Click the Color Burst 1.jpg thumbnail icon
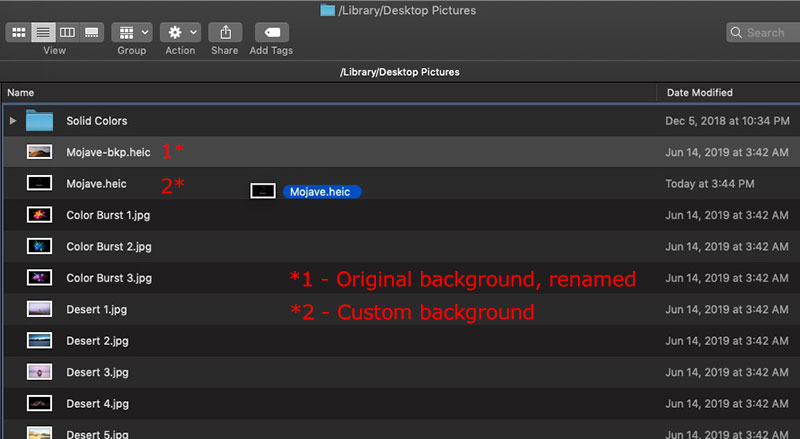800x439 pixels. pyautogui.click(x=40, y=215)
